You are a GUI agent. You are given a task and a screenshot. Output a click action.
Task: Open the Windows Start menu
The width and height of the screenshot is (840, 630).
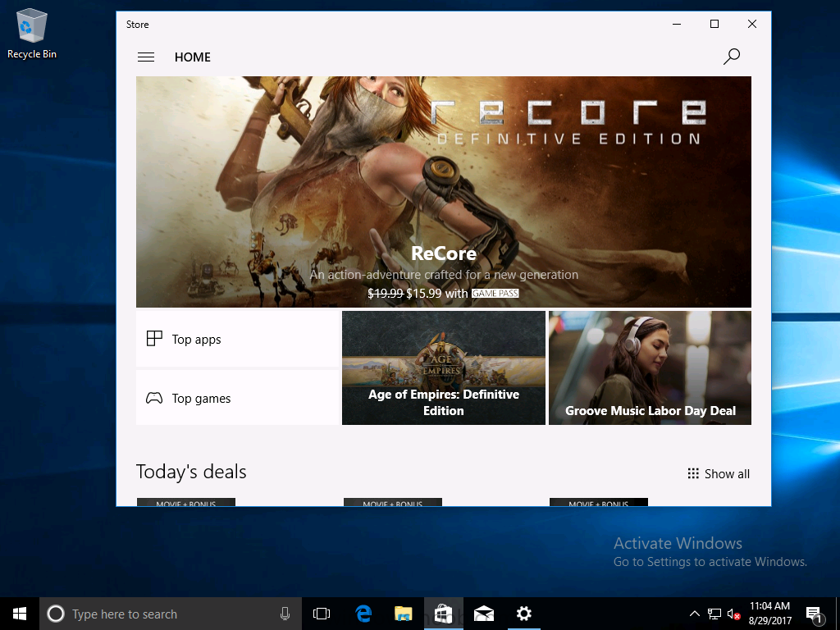pyautogui.click(x=20, y=614)
